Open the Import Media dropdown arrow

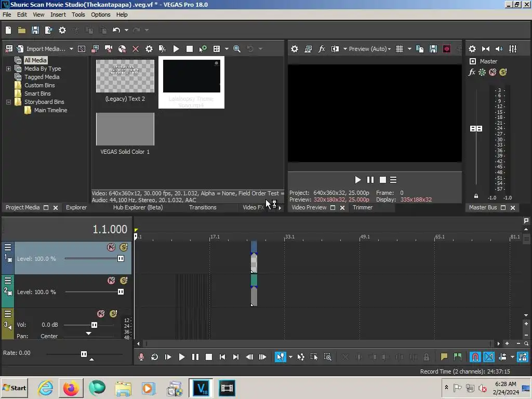pyautogui.click(x=71, y=49)
